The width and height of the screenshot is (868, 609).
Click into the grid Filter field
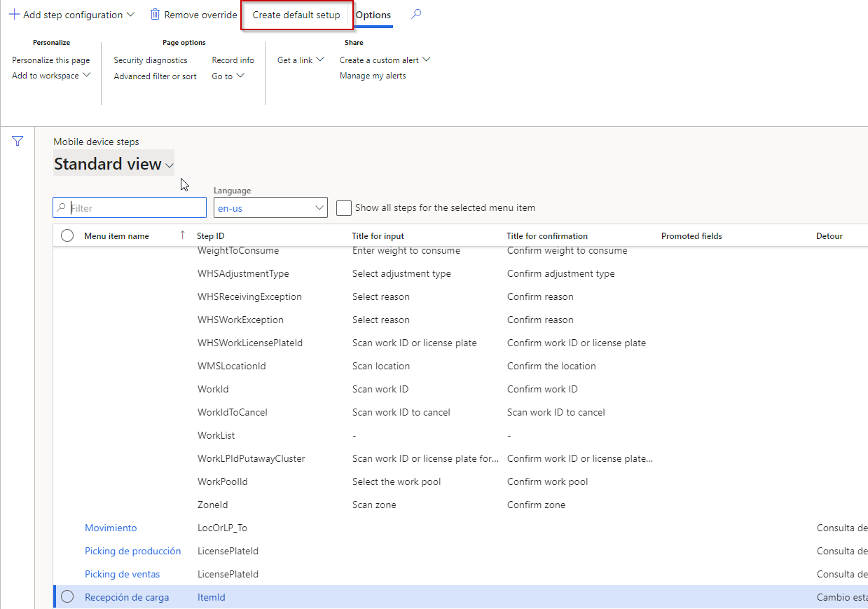click(x=130, y=207)
